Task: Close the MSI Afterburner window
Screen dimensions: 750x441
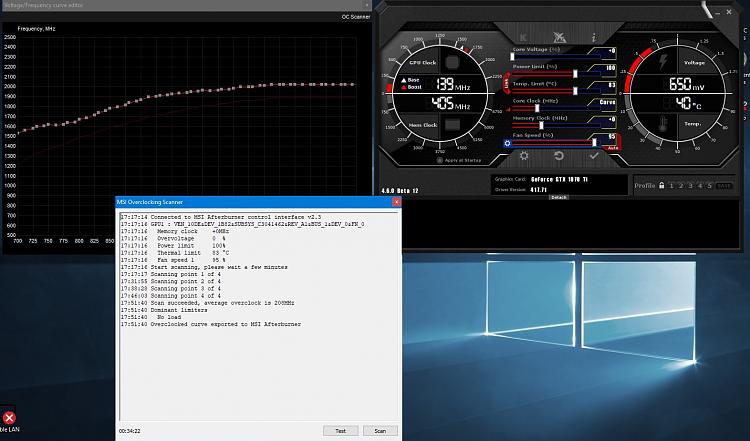Action: [729, 12]
